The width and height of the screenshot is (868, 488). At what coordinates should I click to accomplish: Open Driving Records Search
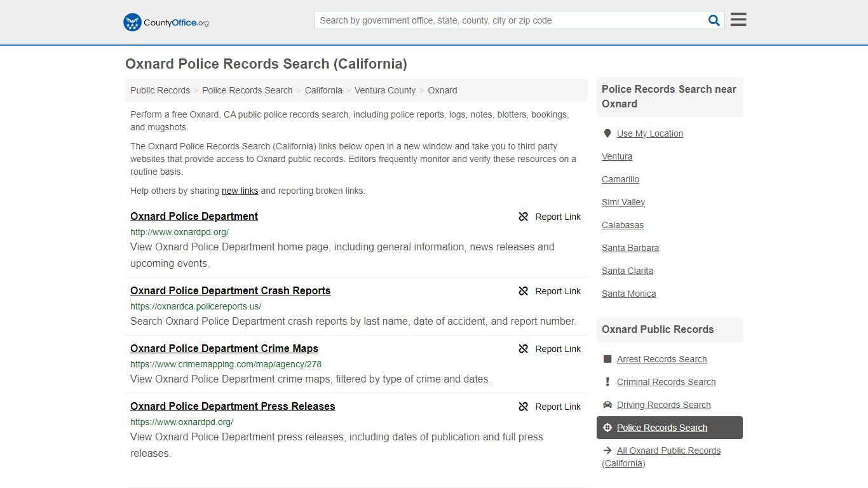click(x=663, y=405)
